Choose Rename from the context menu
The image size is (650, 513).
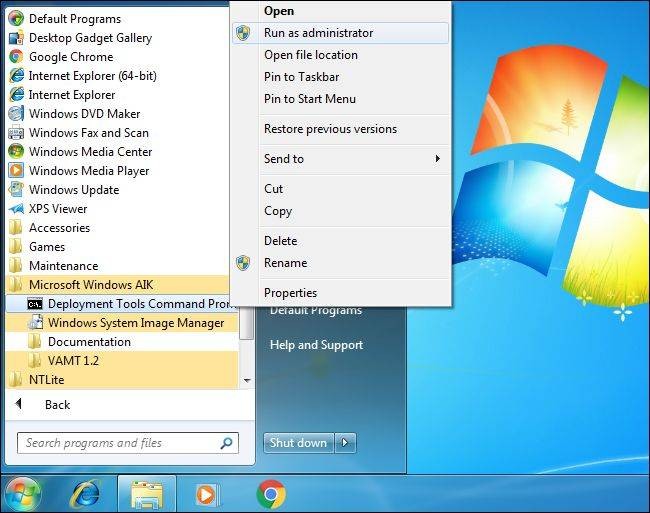click(x=341, y=263)
